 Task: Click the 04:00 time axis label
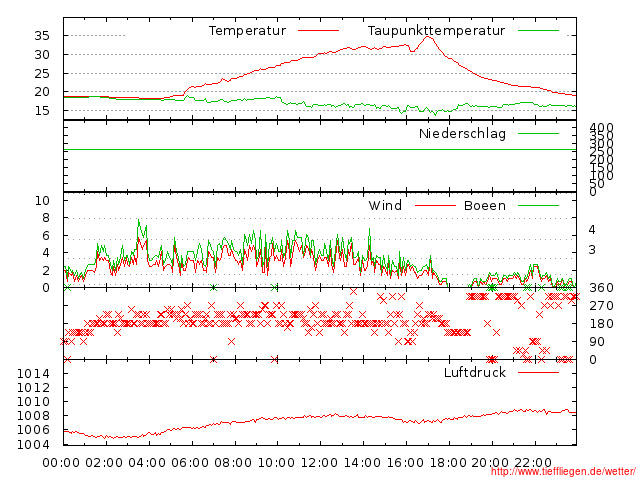(x=147, y=463)
